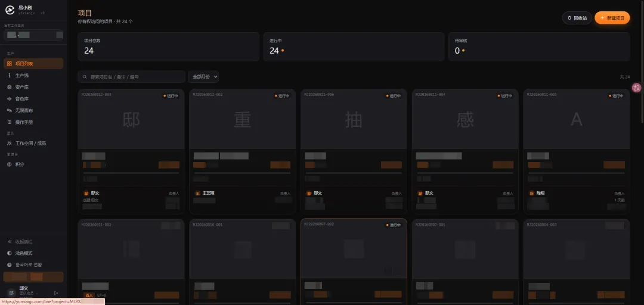Click the 项目 page heading
The image size is (644, 305).
[x=85, y=13]
